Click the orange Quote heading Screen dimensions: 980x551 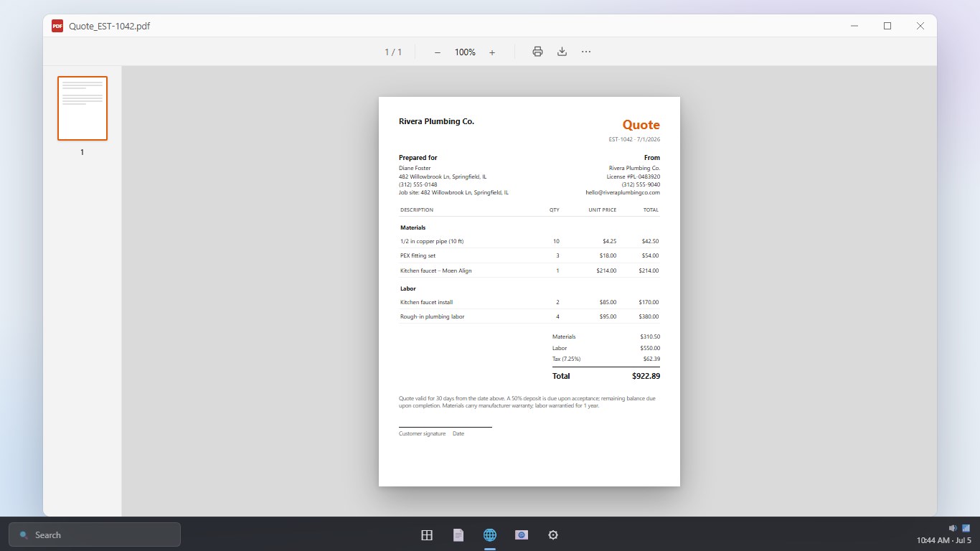641,125
